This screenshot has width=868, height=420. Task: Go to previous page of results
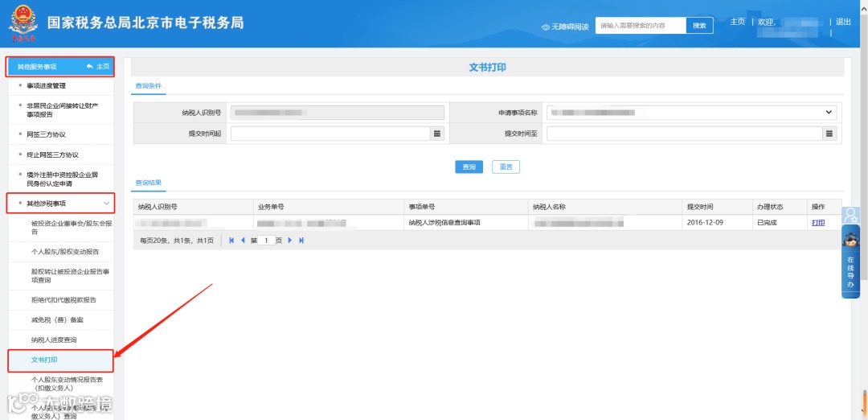click(x=243, y=241)
